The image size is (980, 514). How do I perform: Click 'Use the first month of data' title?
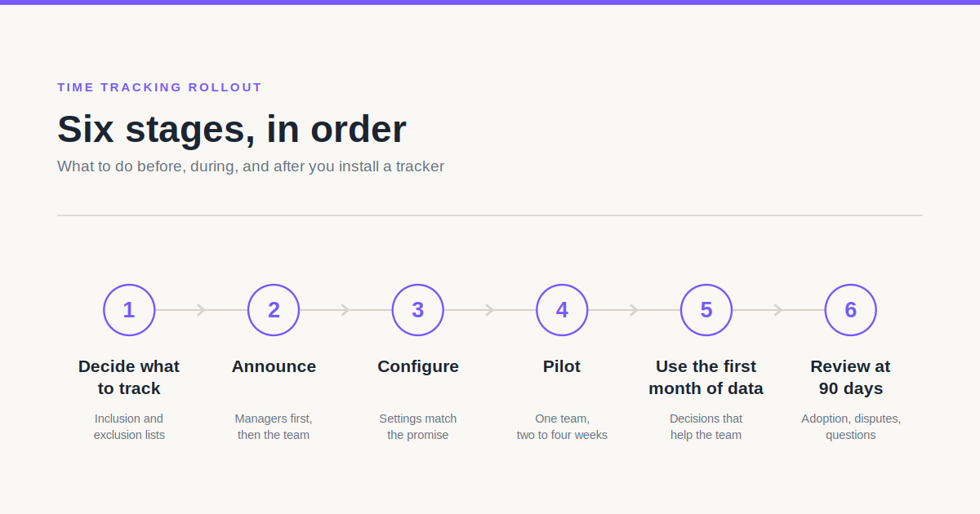pyautogui.click(x=706, y=377)
